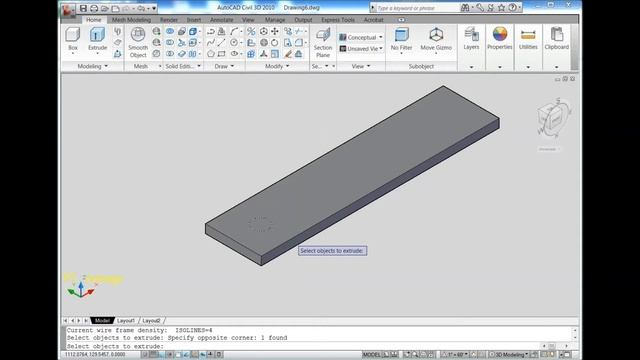640x360 pixels.
Task: Click the Plot printer icon in quick access toolbar
Action: tap(94, 8)
